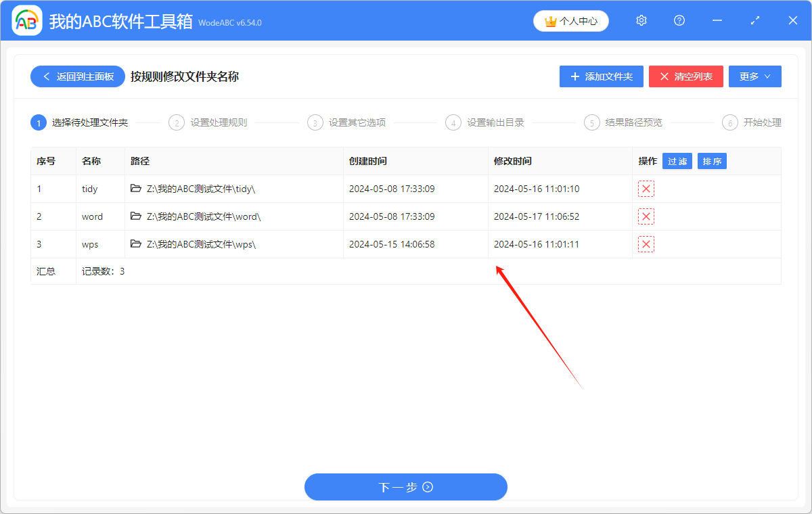Remove the wps folder with its X icon
Viewport: 812px width, 514px height.
[x=646, y=244]
